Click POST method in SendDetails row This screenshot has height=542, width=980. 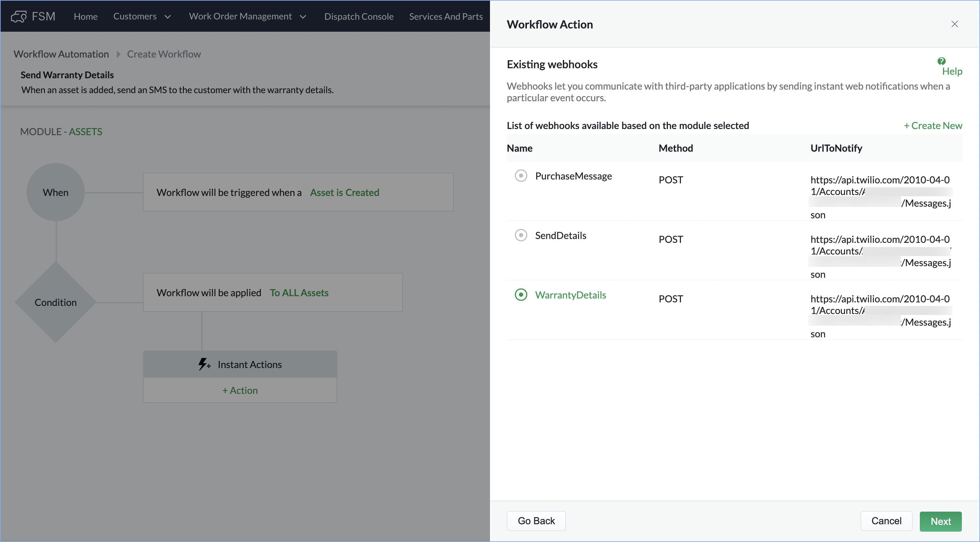tap(671, 239)
